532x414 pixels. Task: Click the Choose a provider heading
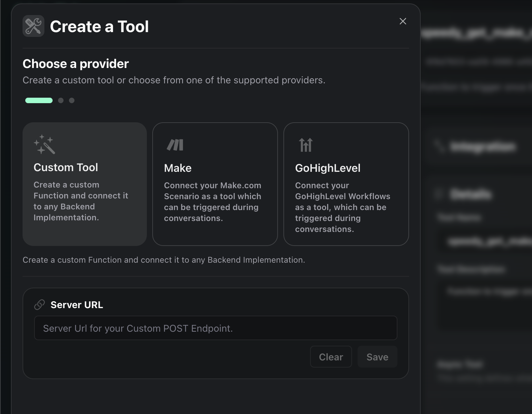pos(76,64)
